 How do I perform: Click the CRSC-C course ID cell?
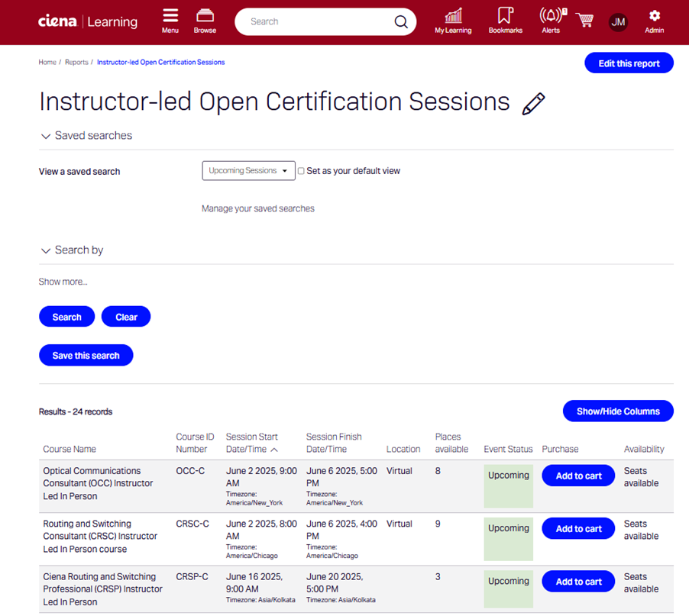click(x=192, y=524)
